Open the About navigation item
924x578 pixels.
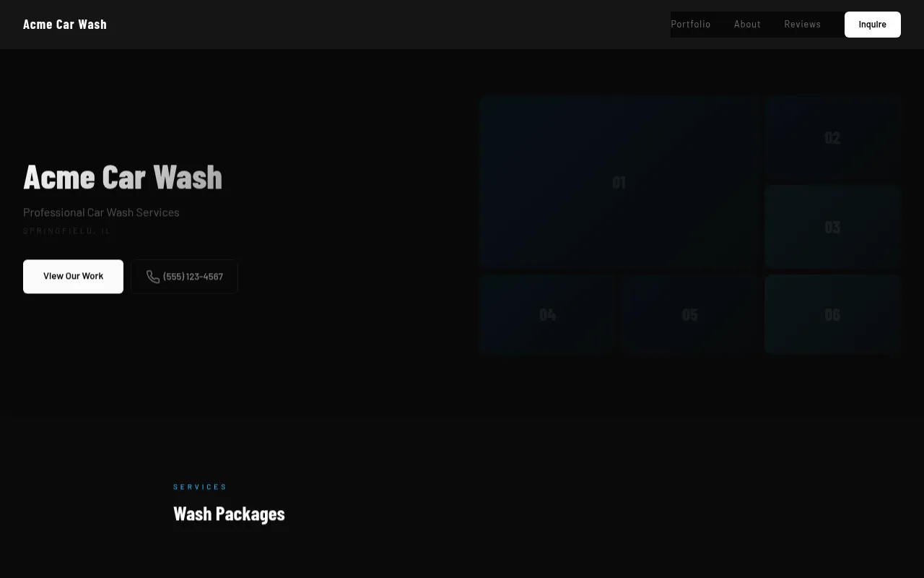click(747, 24)
